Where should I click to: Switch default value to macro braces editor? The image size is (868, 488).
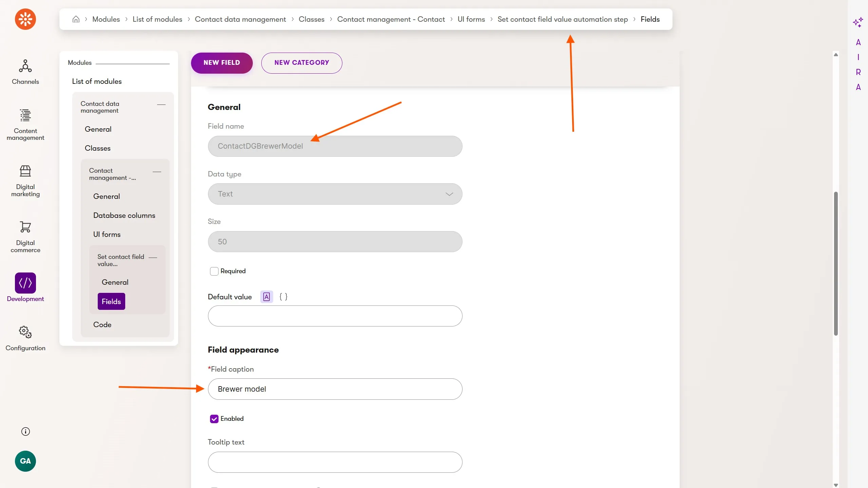click(x=283, y=297)
